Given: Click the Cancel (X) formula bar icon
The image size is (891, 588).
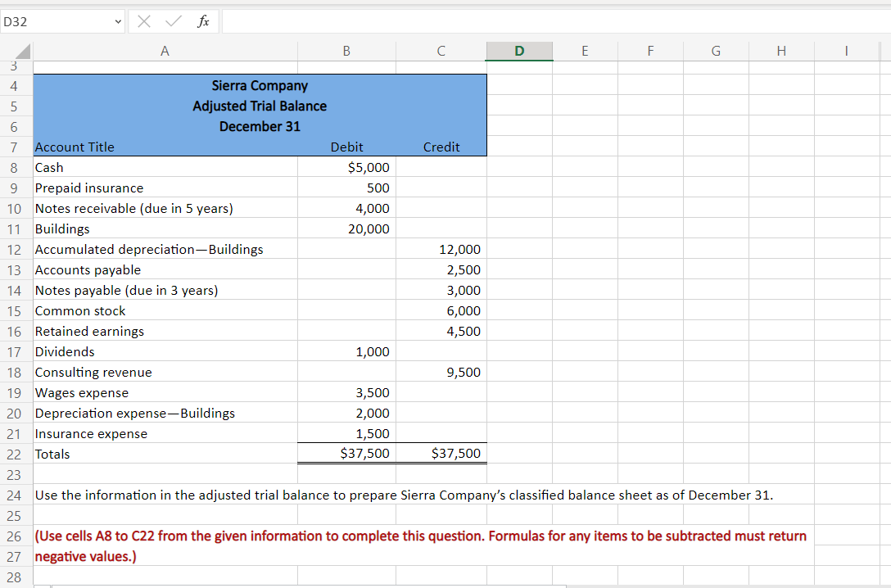Looking at the screenshot, I should (144, 21).
